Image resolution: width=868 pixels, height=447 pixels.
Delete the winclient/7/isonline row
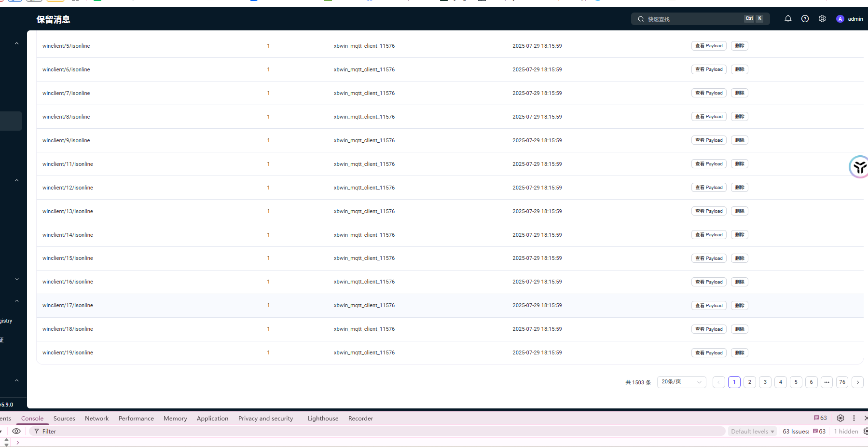pyautogui.click(x=740, y=93)
